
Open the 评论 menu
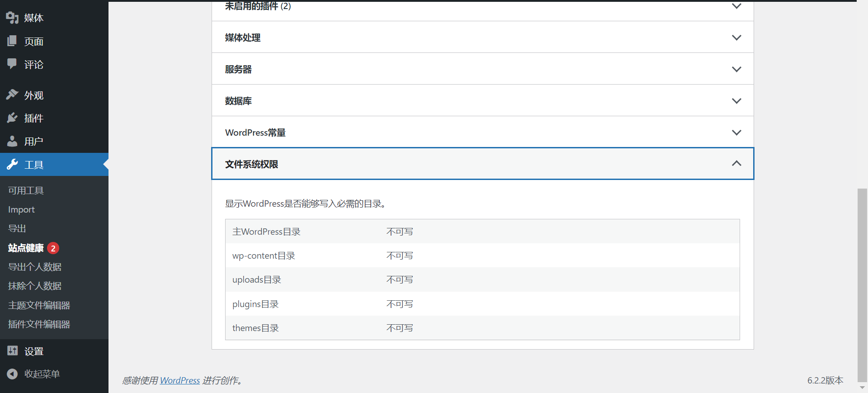pyautogui.click(x=54, y=64)
